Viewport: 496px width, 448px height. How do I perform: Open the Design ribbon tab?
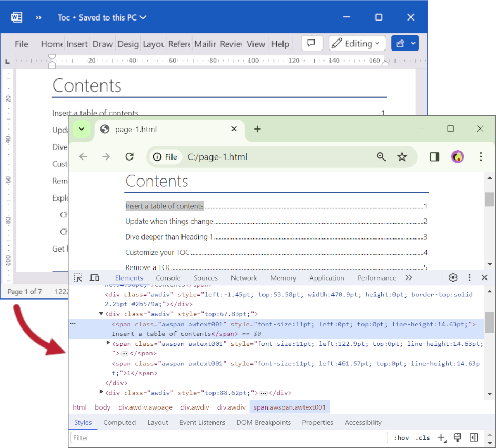[128, 44]
